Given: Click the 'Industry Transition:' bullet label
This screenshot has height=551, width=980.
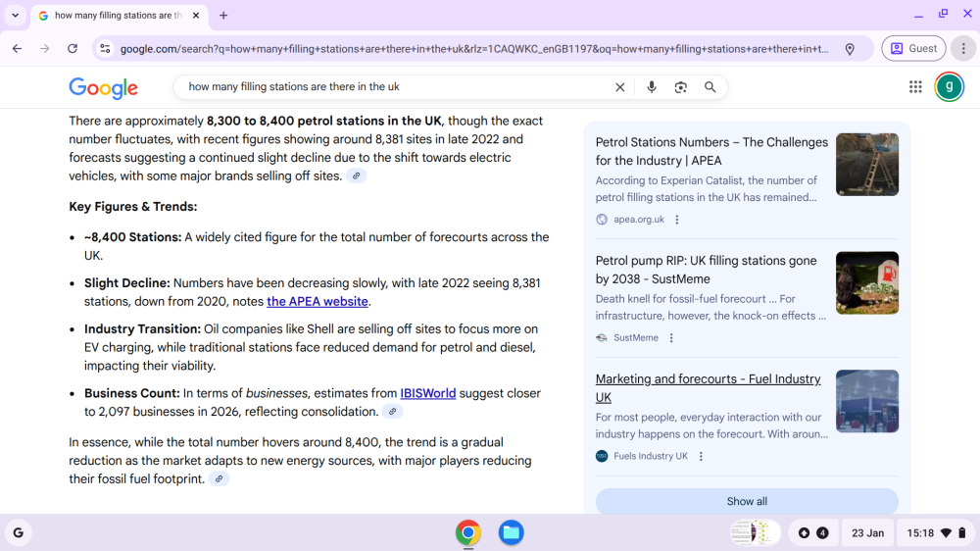Looking at the screenshot, I should tap(142, 329).
